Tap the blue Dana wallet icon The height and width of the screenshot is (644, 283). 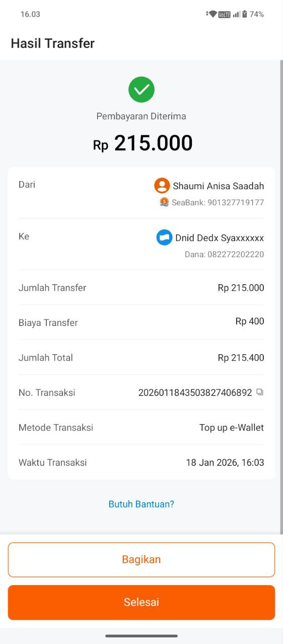[165, 237]
